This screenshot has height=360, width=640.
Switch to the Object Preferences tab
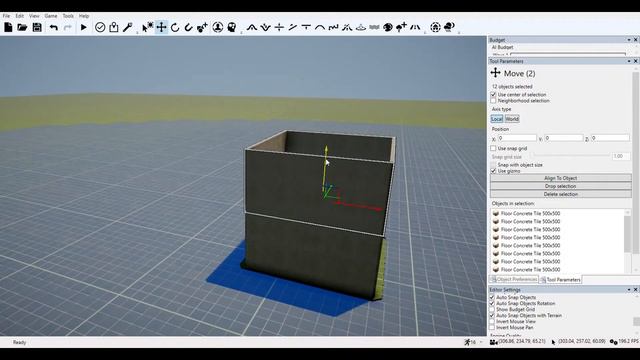pos(514,280)
